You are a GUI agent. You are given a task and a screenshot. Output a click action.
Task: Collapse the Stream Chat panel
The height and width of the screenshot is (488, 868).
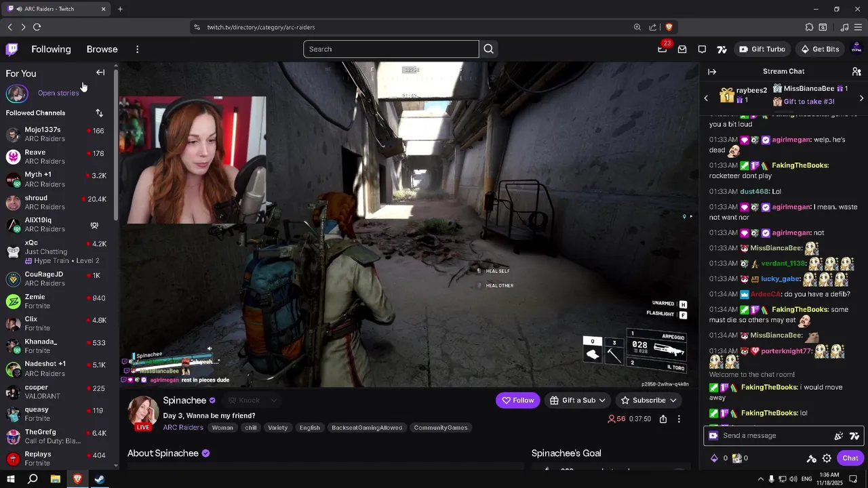(x=712, y=71)
